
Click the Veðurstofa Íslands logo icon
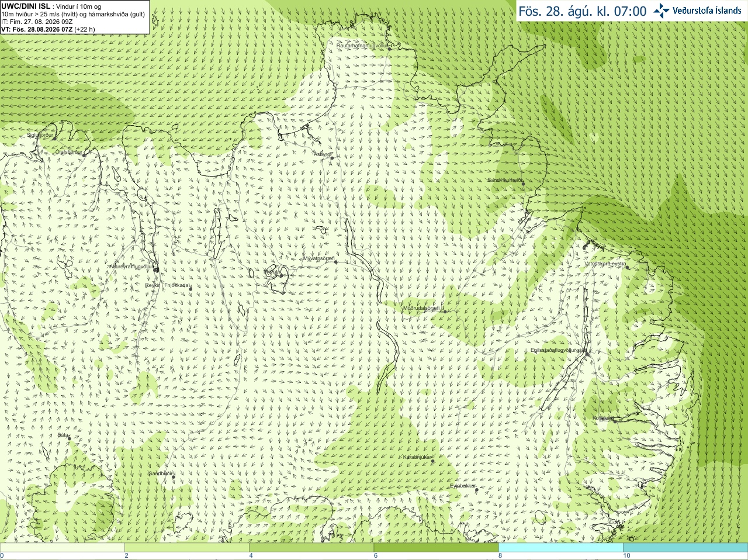click(662, 11)
